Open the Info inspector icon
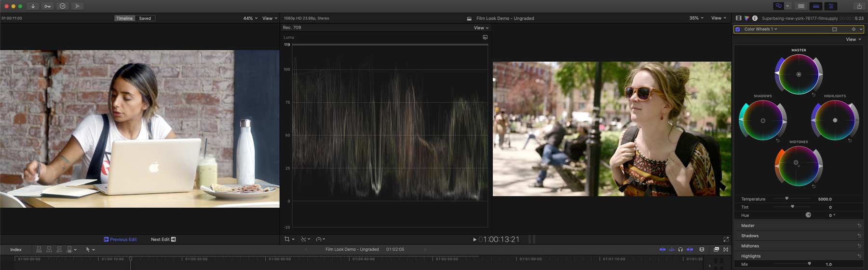 pyautogui.click(x=755, y=18)
